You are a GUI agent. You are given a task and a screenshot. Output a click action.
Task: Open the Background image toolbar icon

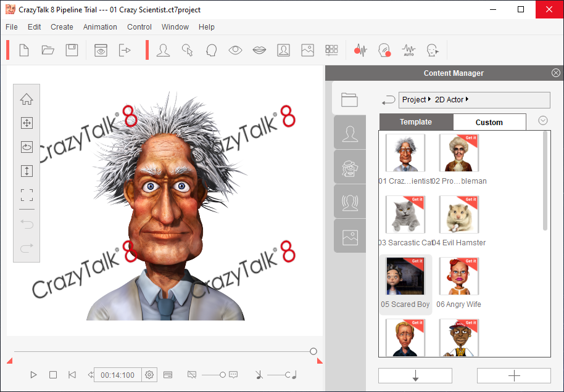(307, 50)
